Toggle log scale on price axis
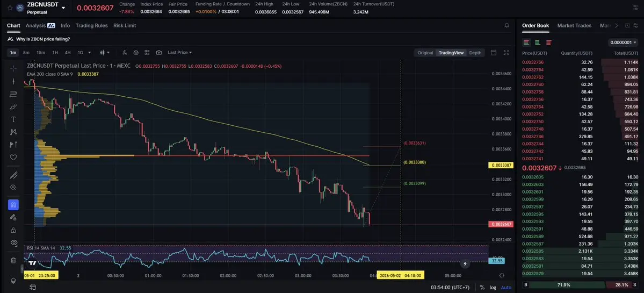This screenshot has height=293, width=644. click(493, 287)
